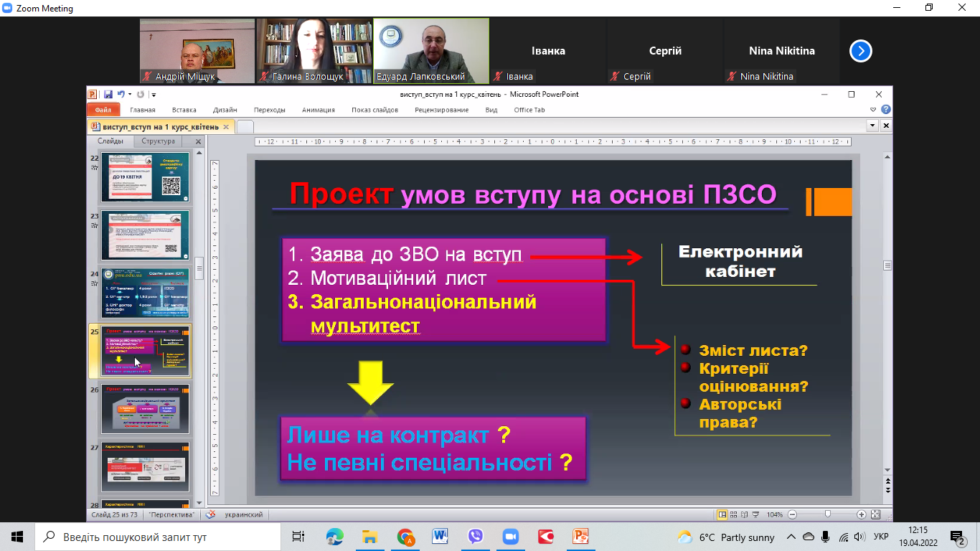980x551 pixels.
Task: Open Viber from the taskbar
Action: click(x=475, y=537)
